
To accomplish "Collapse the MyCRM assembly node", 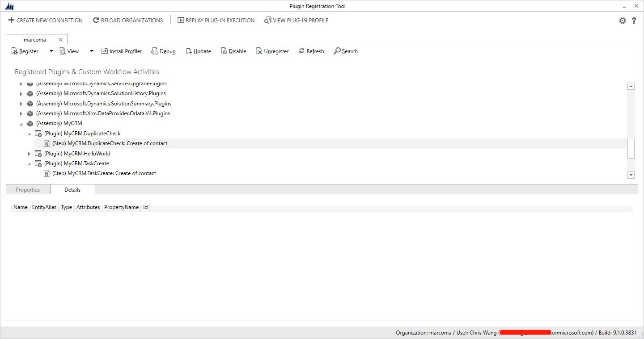I will coord(21,124).
